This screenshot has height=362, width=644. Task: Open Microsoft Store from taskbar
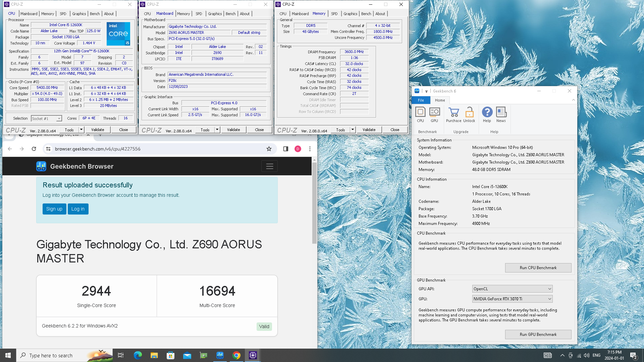170,355
